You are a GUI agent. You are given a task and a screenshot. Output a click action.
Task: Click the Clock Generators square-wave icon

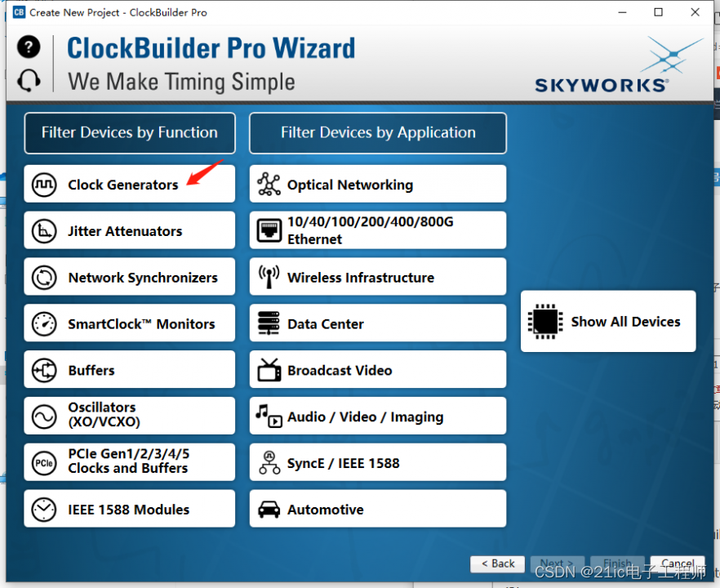coord(44,185)
